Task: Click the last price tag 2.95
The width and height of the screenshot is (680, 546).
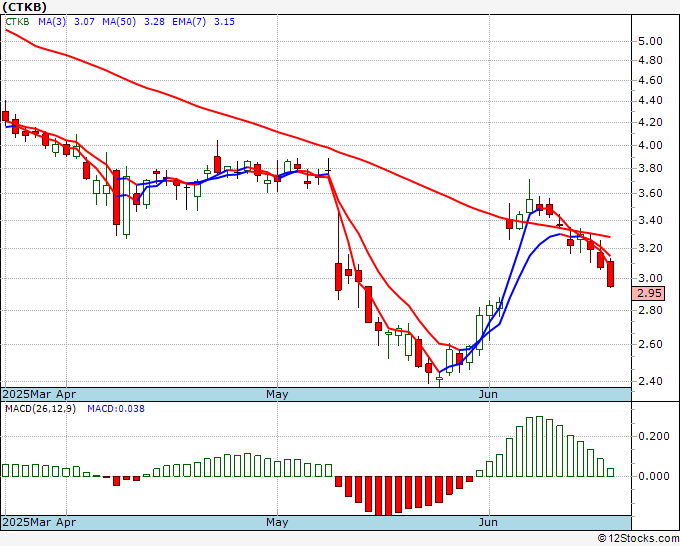Action: [x=648, y=294]
